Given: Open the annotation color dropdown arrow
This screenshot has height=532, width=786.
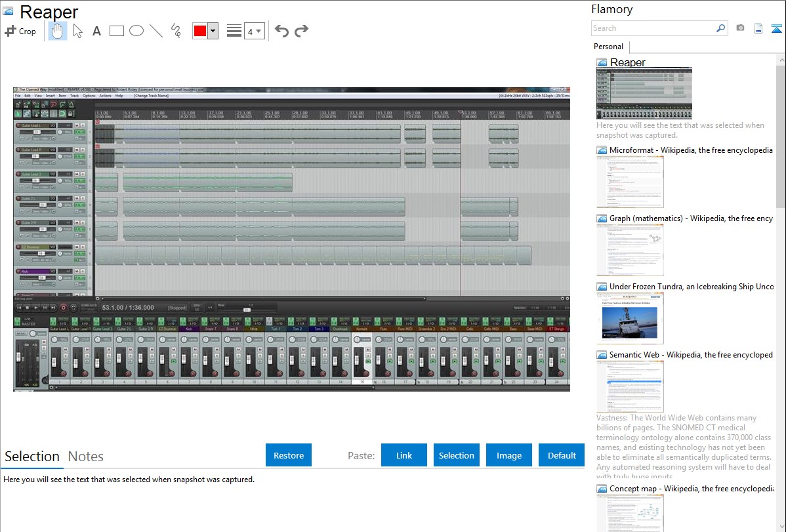Looking at the screenshot, I should pyautogui.click(x=213, y=31).
